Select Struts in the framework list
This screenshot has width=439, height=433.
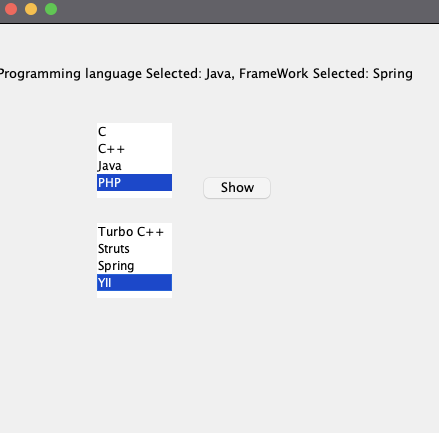[134, 249]
